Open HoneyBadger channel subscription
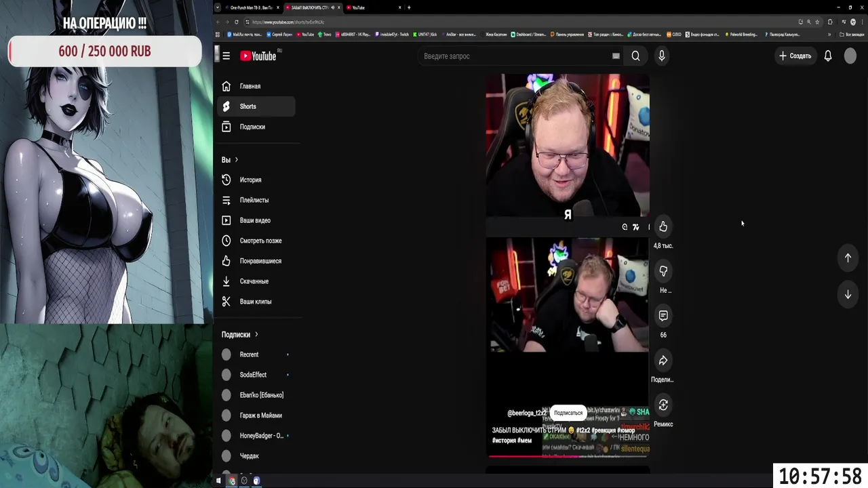This screenshot has width=868, height=488. (x=256, y=436)
